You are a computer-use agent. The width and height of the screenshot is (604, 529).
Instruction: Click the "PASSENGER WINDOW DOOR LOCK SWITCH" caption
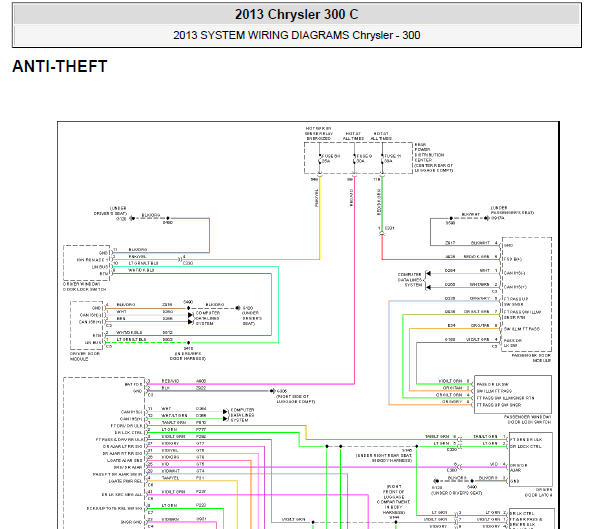[528, 420]
